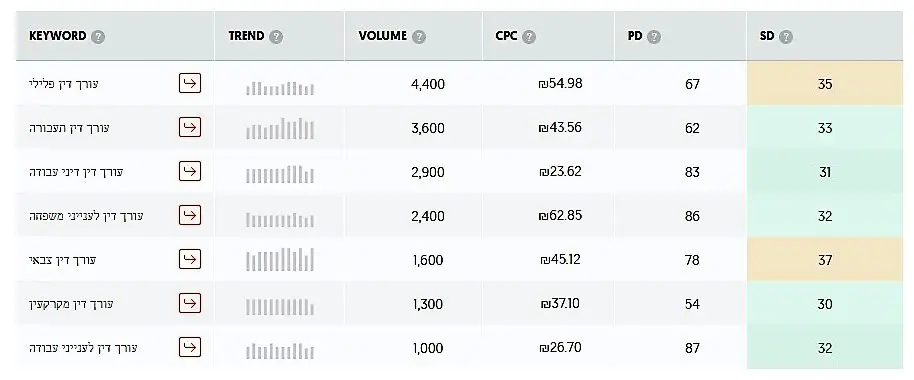Select the green SD cell showing 30
Screen dimensions: 914x380
click(x=825, y=304)
